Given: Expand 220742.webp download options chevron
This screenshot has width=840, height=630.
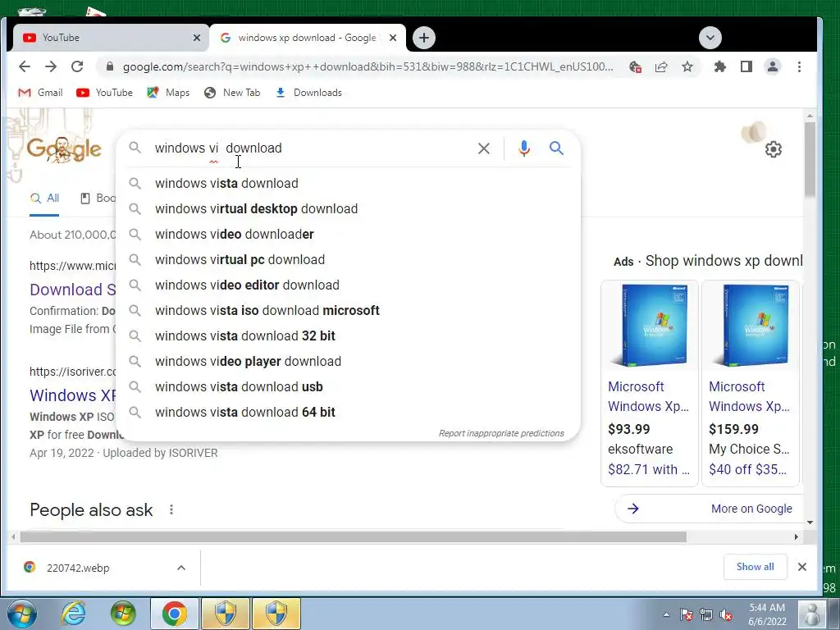Looking at the screenshot, I should tap(181, 568).
